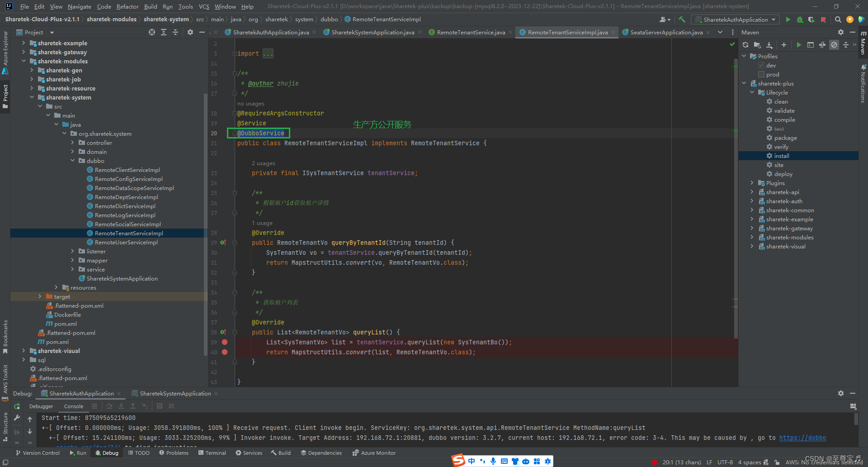The height and width of the screenshot is (467, 868).
Task: Open Project panel options gear
Action: 190,32
